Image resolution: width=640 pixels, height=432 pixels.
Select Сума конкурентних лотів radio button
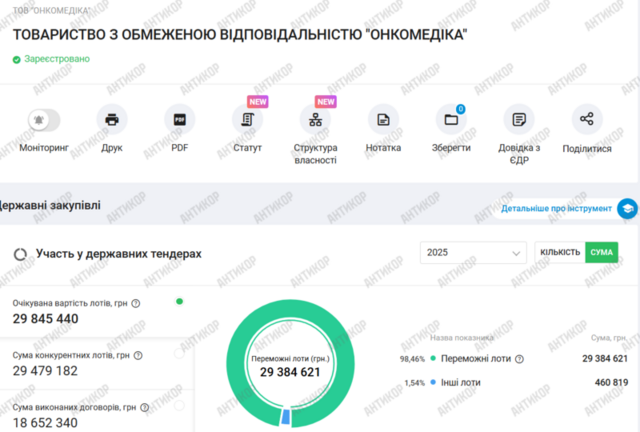click(x=179, y=354)
